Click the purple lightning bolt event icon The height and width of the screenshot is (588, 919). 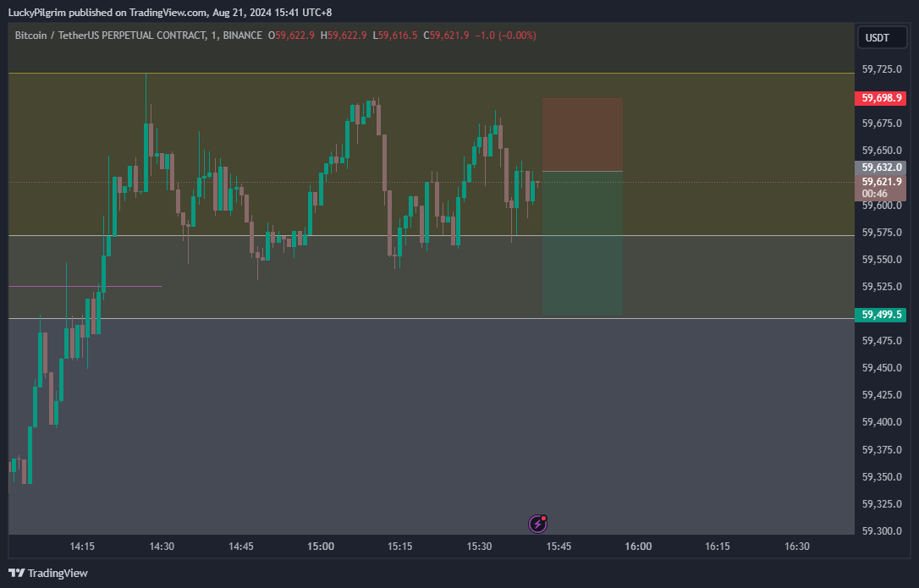537,524
